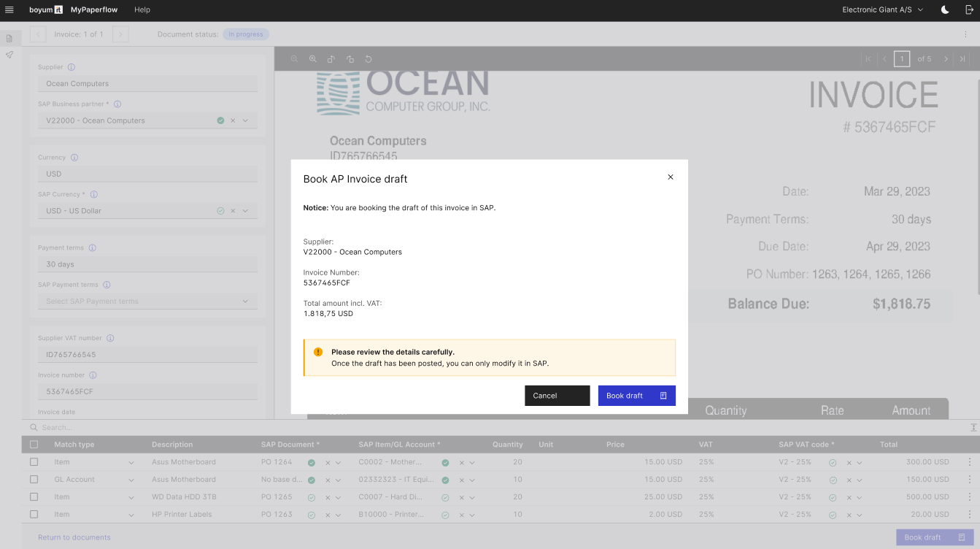Open row options for the 500.00 USD line
Screen dimensions: 980x549
[970, 497]
